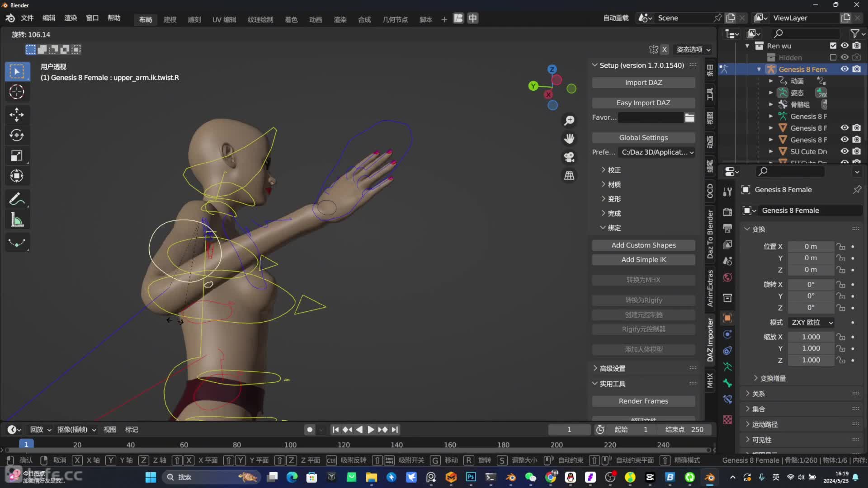Toggle Ren wu collection exclude checkbox

[833, 46]
